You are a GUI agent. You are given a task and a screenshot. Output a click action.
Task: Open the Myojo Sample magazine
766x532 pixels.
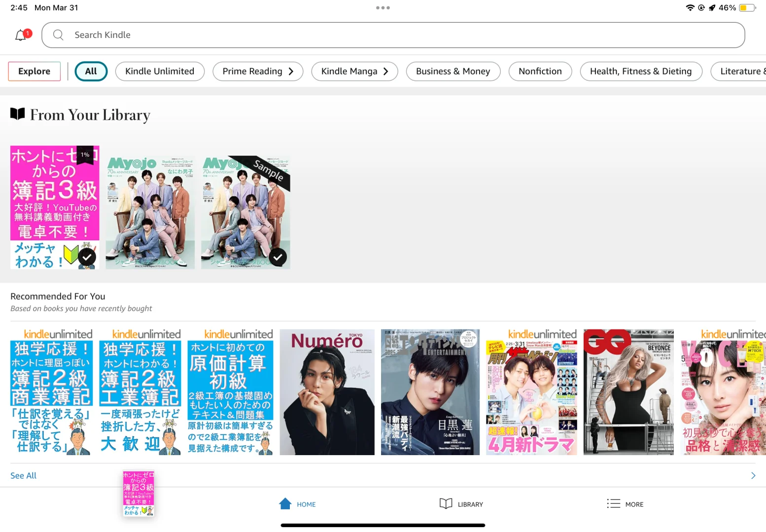click(x=245, y=213)
